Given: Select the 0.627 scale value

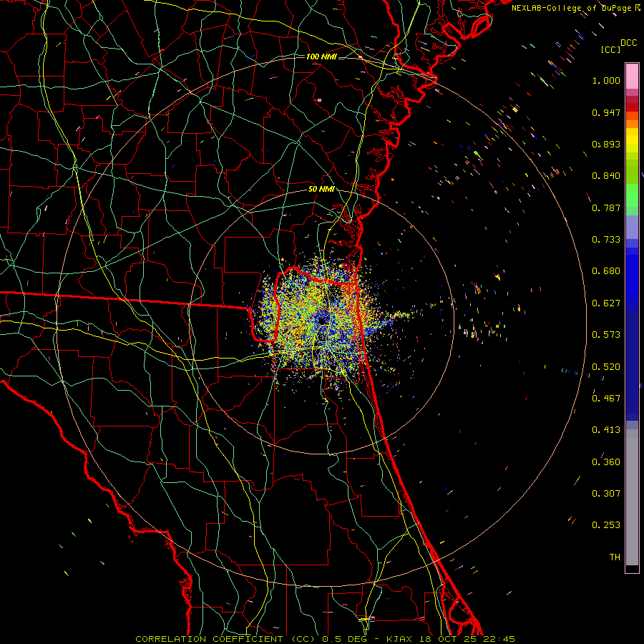Looking at the screenshot, I should click(x=606, y=303).
